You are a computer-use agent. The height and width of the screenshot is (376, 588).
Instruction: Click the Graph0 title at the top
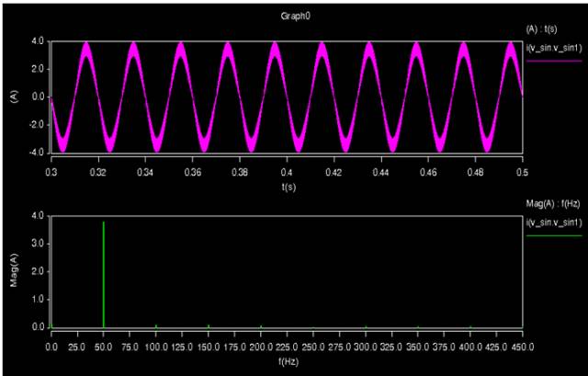point(293,17)
